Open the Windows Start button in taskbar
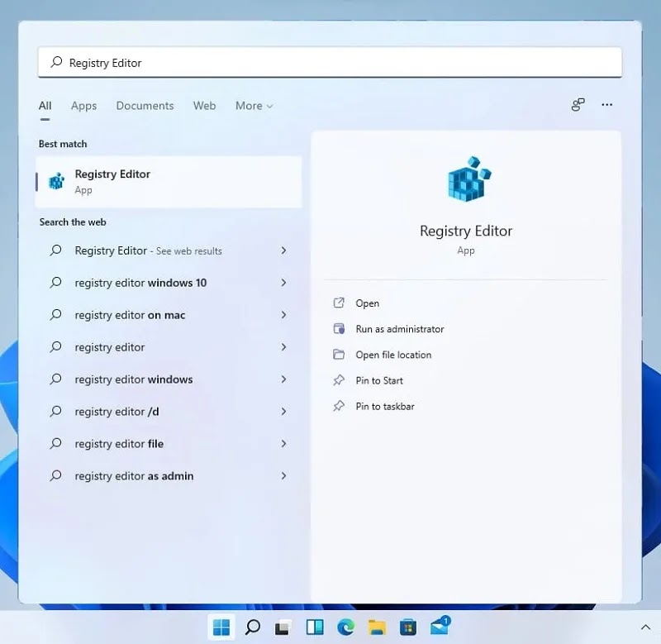The image size is (661, 644). click(221, 627)
